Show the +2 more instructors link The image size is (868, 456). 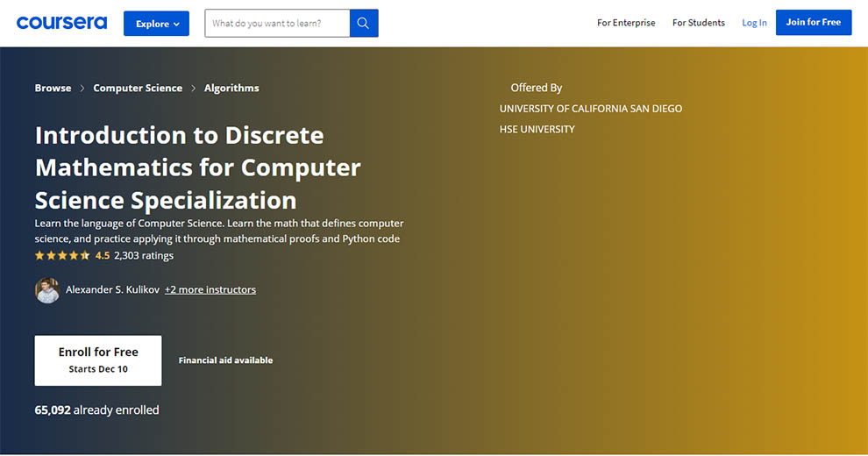pyautogui.click(x=210, y=289)
